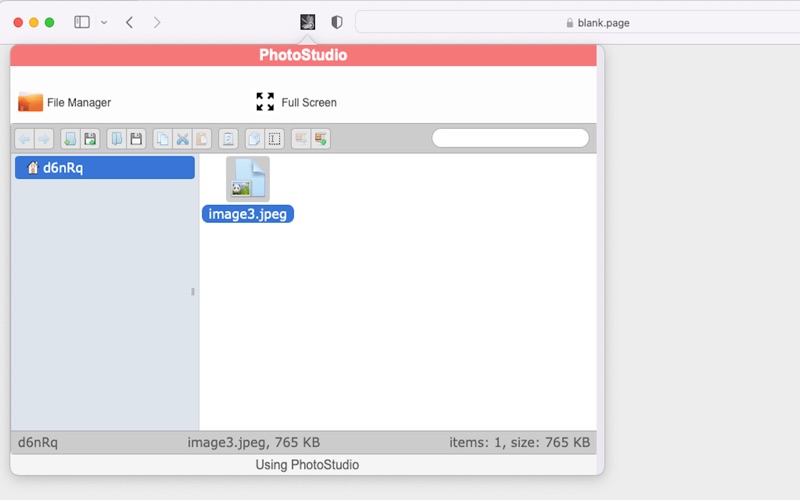Click the clipboard info icon in toolbar
Screen dimensions: 800x500
228,139
